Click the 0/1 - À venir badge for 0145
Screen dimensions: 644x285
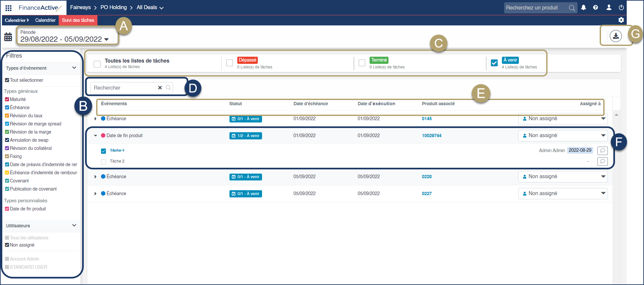point(245,119)
